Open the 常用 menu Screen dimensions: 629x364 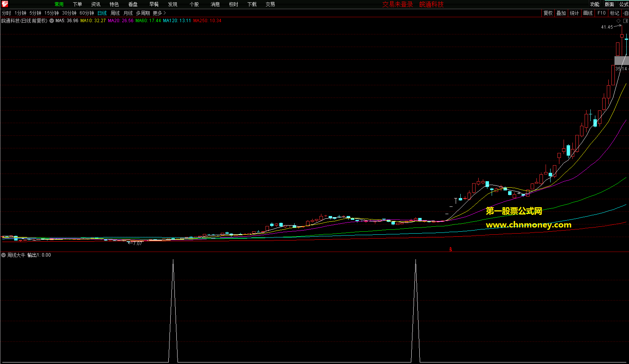[x=59, y=4]
